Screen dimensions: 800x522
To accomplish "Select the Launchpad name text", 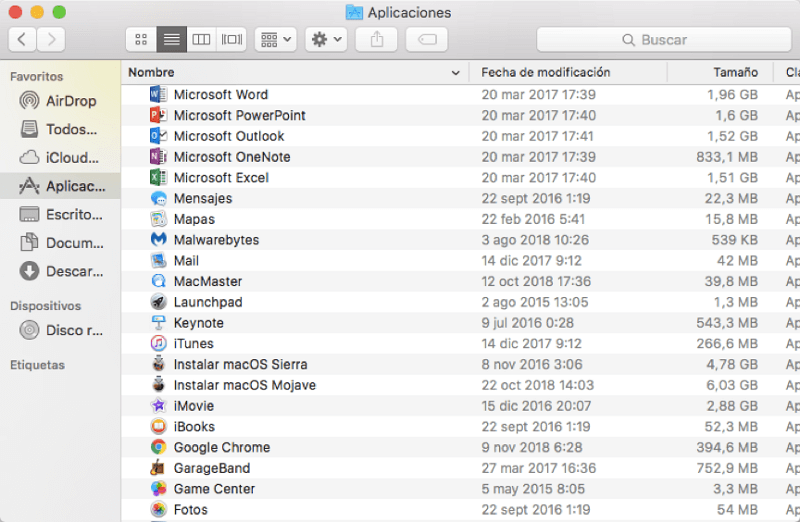I will [x=208, y=302].
